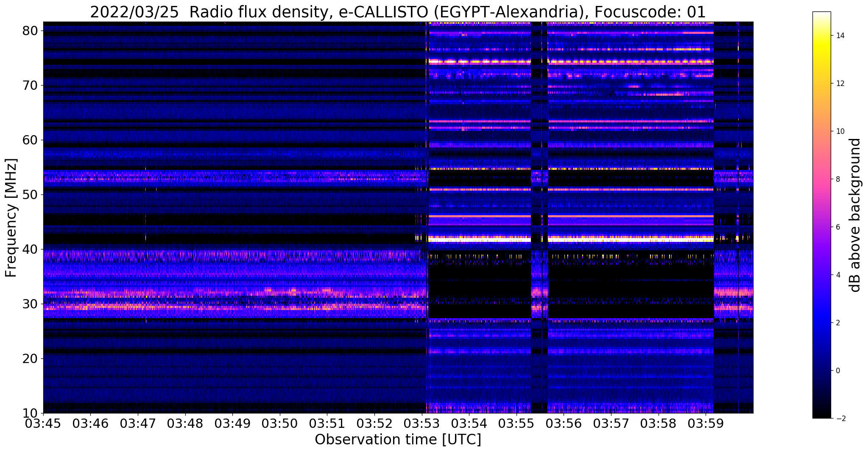
Task: Click the 4 colorbar tick label
Action: point(837,275)
